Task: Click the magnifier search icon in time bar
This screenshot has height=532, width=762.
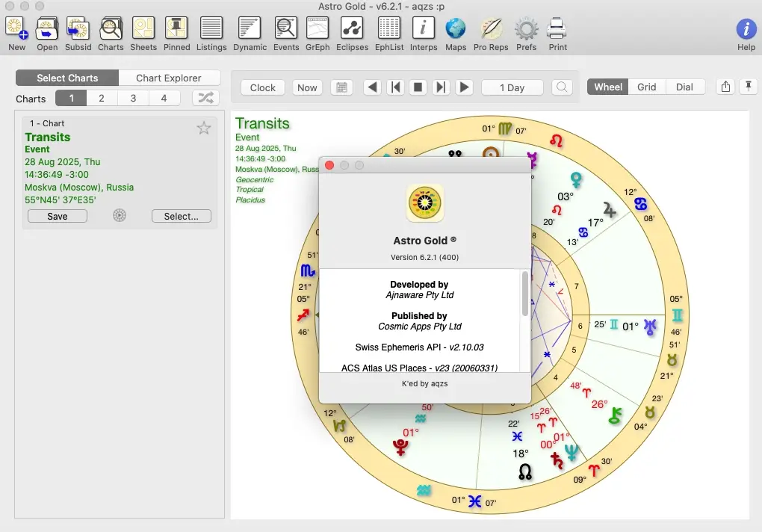Action: coord(562,87)
